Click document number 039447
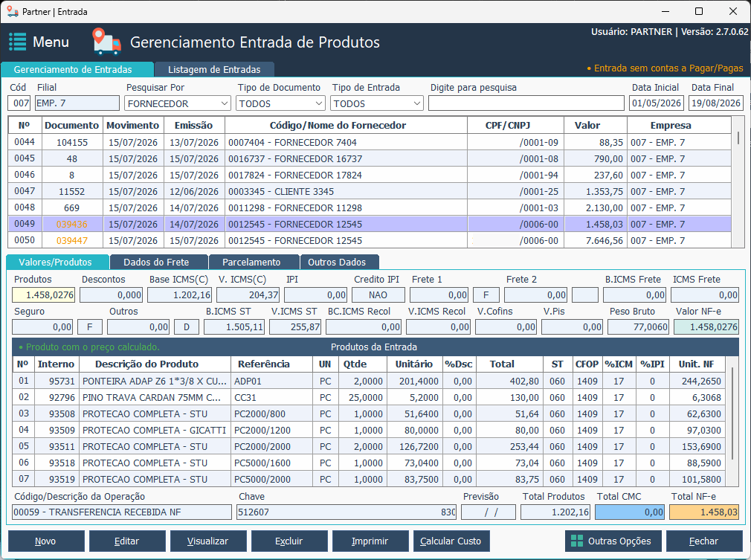 point(72,240)
